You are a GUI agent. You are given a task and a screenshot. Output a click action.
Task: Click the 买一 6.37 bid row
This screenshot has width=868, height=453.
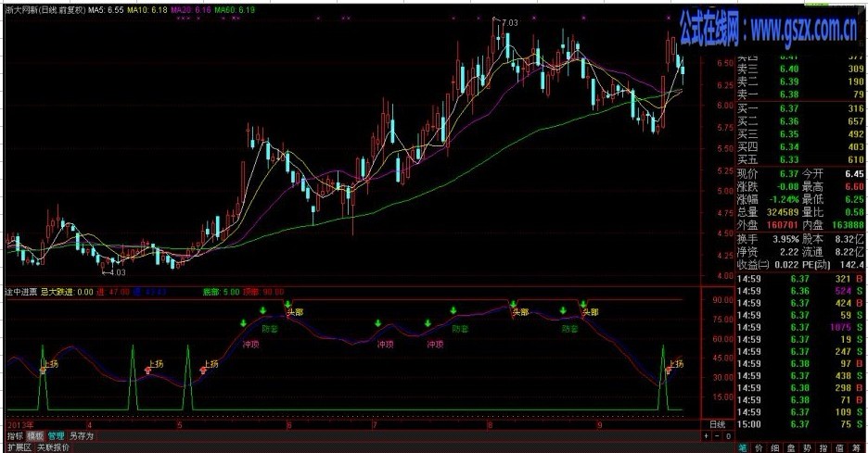800,109
